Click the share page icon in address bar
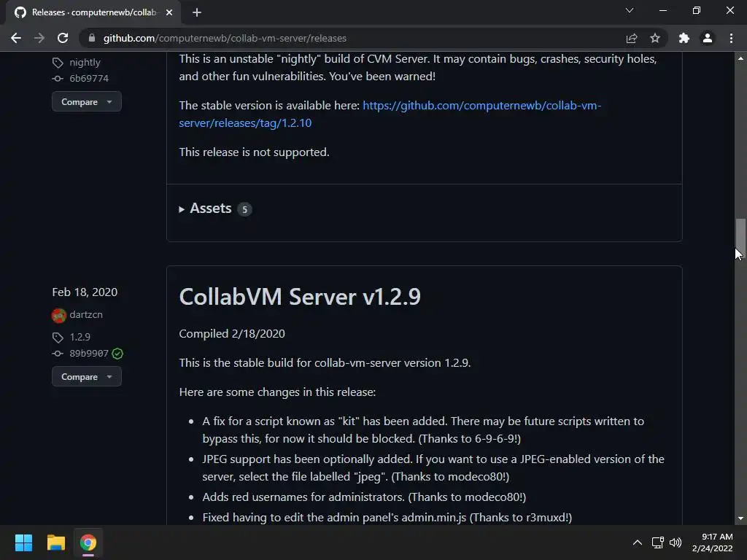Screen dimensions: 747x560 click(632, 38)
